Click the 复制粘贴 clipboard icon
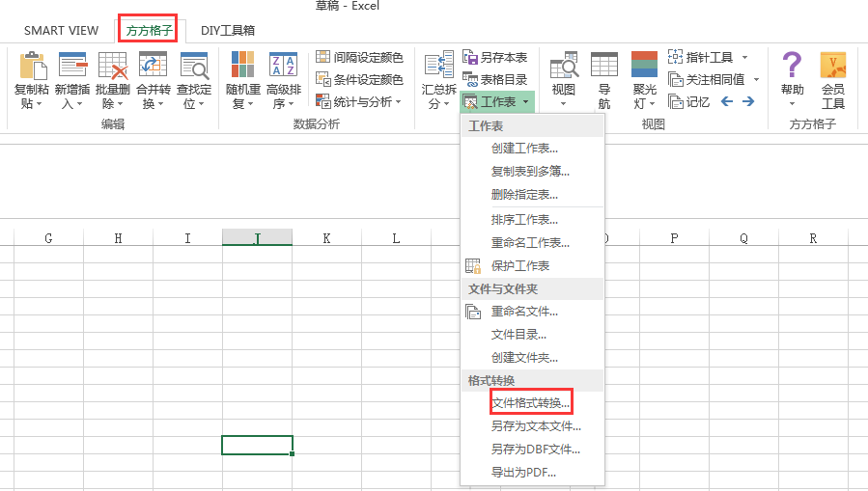 coord(32,66)
